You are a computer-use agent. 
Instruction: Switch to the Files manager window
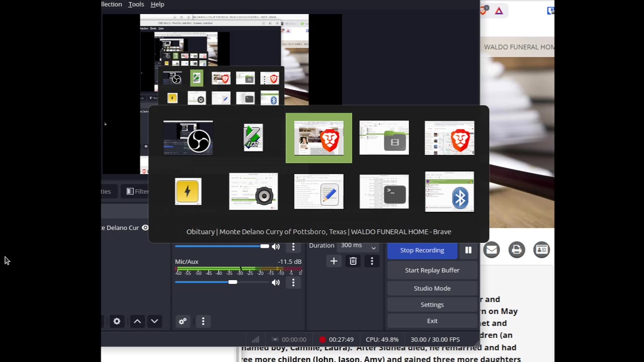point(384,138)
